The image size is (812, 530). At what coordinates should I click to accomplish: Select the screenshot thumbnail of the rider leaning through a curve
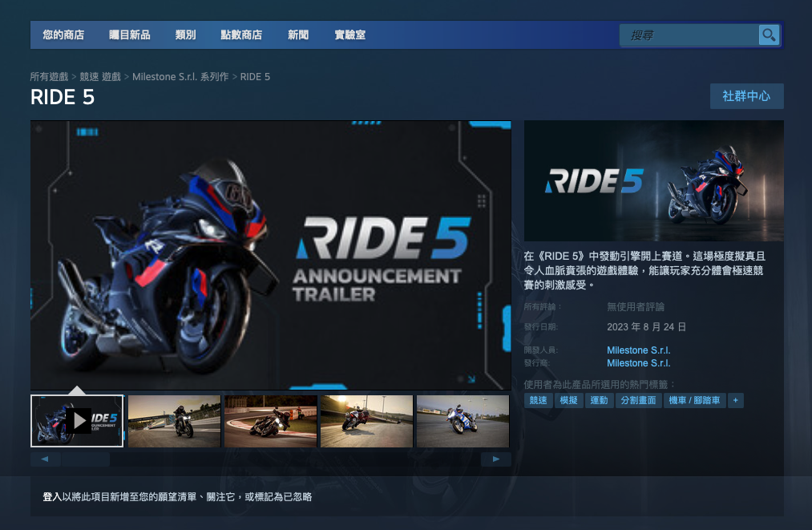270,421
